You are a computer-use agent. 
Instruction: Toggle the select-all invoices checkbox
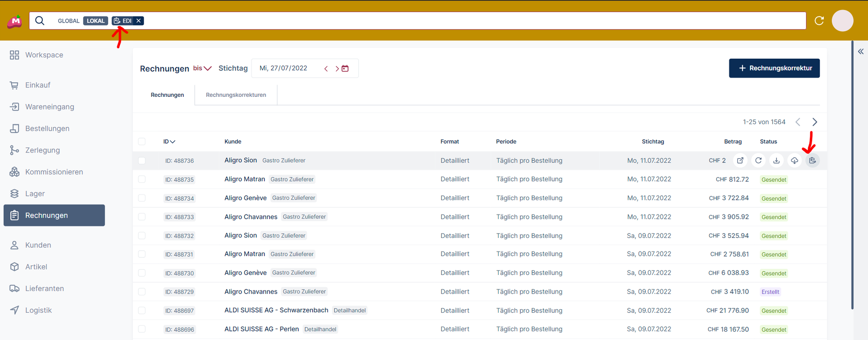pos(142,142)
